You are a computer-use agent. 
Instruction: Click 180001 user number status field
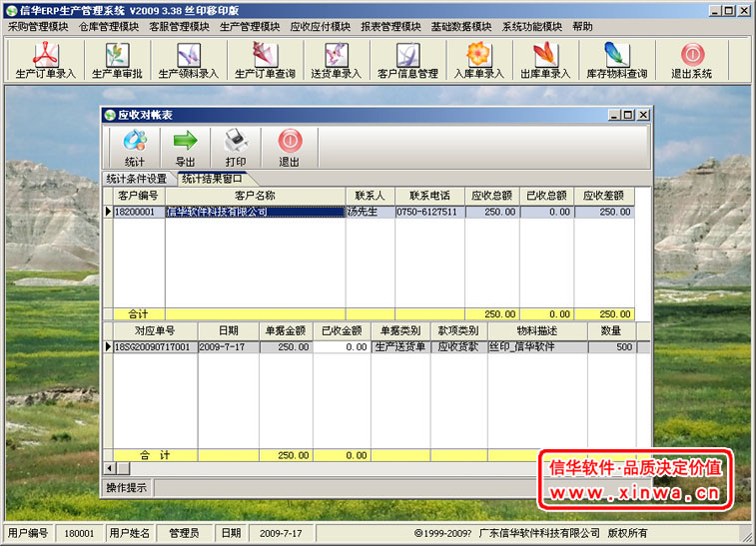click(x=79, y=533)
